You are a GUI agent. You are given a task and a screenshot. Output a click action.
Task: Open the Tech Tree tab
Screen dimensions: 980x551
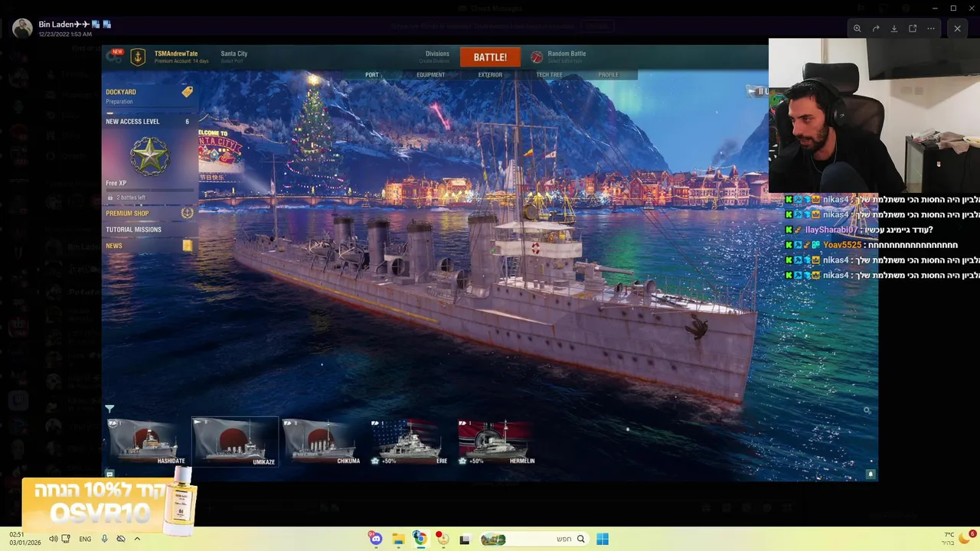549,75
